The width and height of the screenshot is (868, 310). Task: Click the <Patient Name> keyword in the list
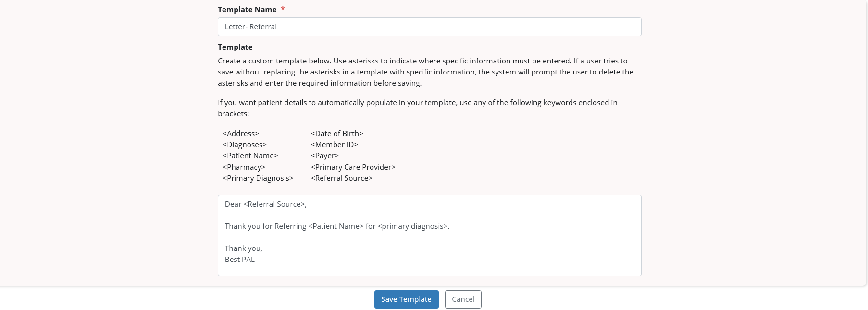point(250,156)
